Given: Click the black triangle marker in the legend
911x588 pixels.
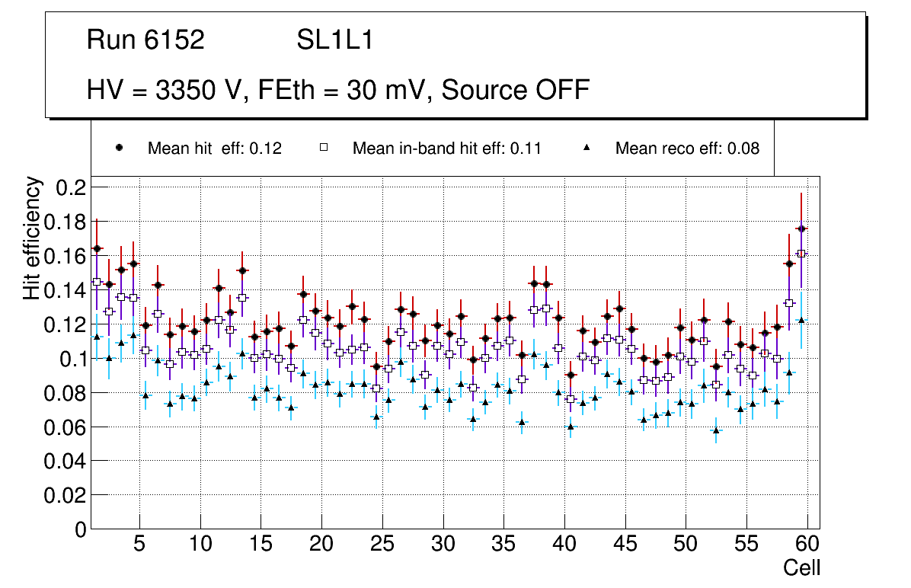Looking at the screenshot, I should (587, 148).
